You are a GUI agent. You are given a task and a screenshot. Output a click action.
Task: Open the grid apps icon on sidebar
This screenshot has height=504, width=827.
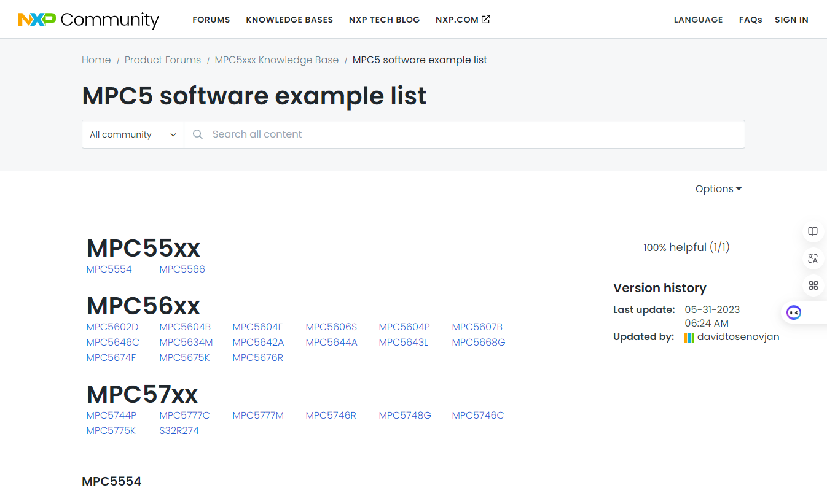813,285
